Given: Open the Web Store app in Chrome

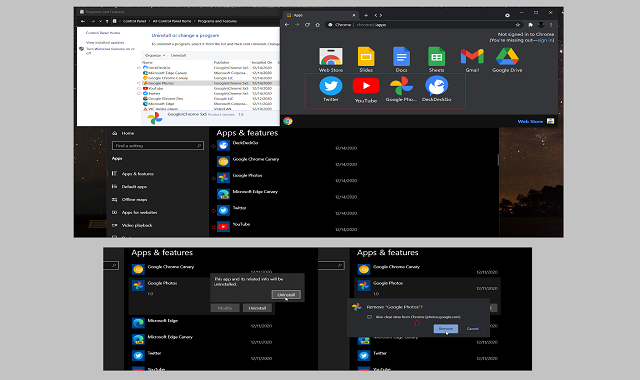Looking at the screenshot, I should [x=331, y=60].
